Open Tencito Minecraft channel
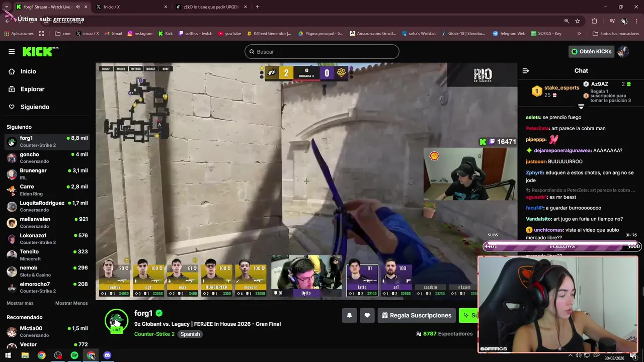The height and width of the screenshot is (362, 644). (x=48, y=255)
